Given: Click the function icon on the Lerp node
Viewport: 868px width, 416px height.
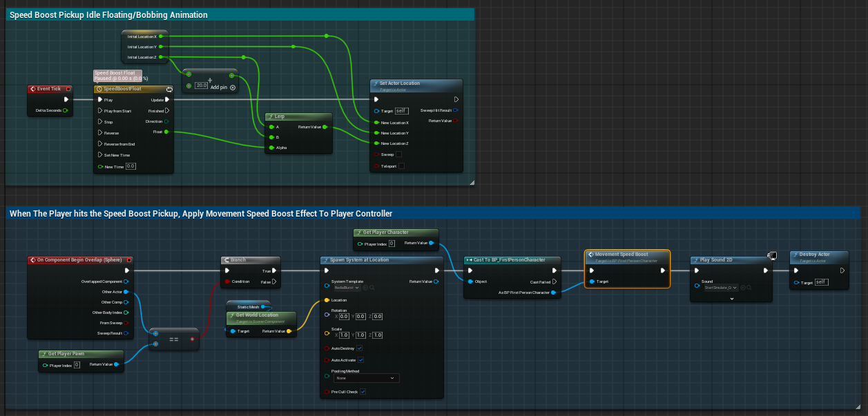Looking at the screenshot, I should click(x=269, y=116).
